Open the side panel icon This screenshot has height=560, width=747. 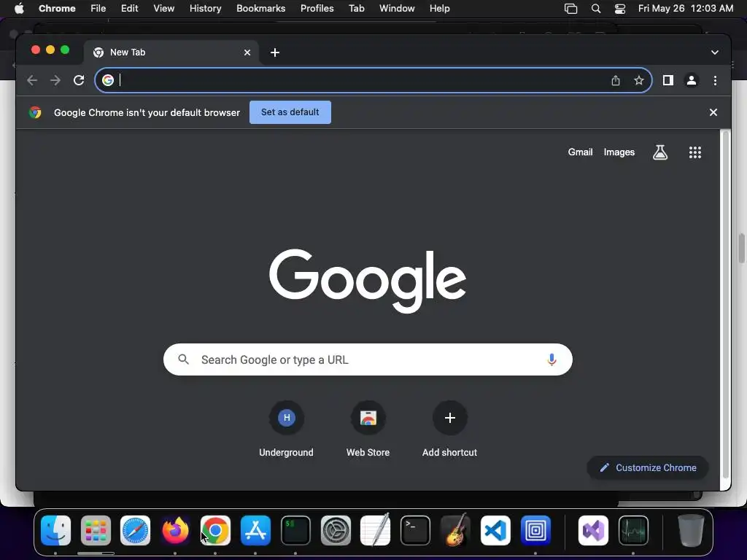click(x=668, y=80)
